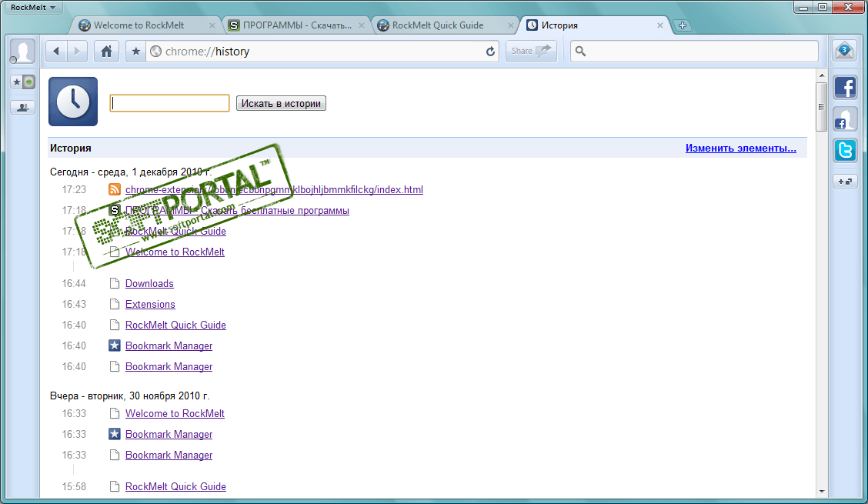Bookmark page with the star icon

point(135,52)
